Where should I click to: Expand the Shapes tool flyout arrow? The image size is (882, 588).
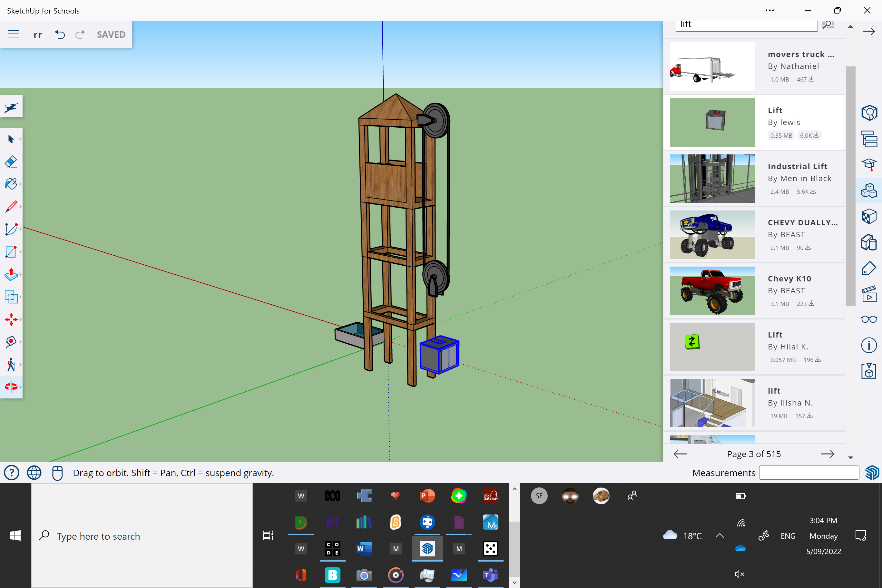click(x=21, y=252)
